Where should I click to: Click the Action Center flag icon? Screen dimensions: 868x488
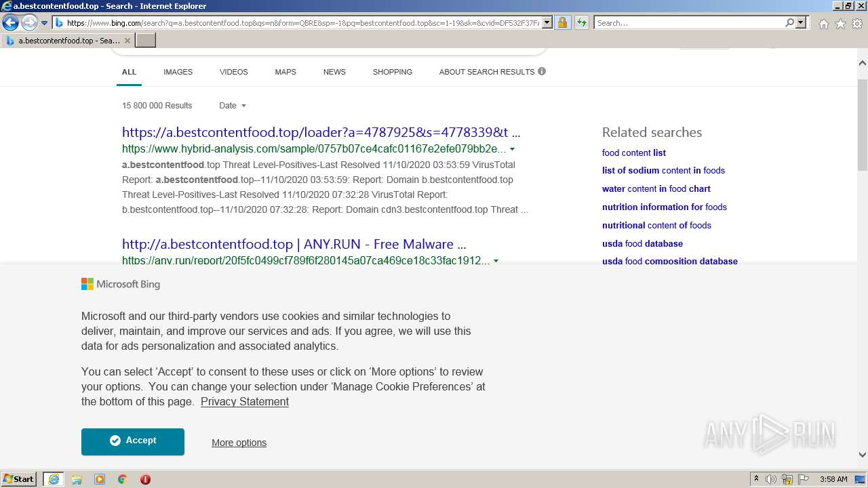coord(804,479)
